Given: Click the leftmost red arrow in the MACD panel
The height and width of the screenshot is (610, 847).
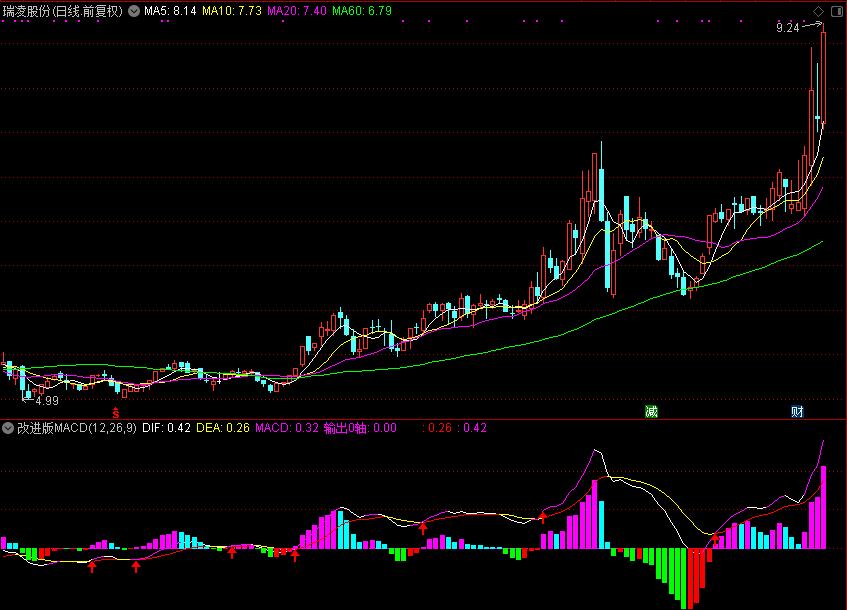Looking at the screenshot, I should pyautogui.click(x=92, y=567).
